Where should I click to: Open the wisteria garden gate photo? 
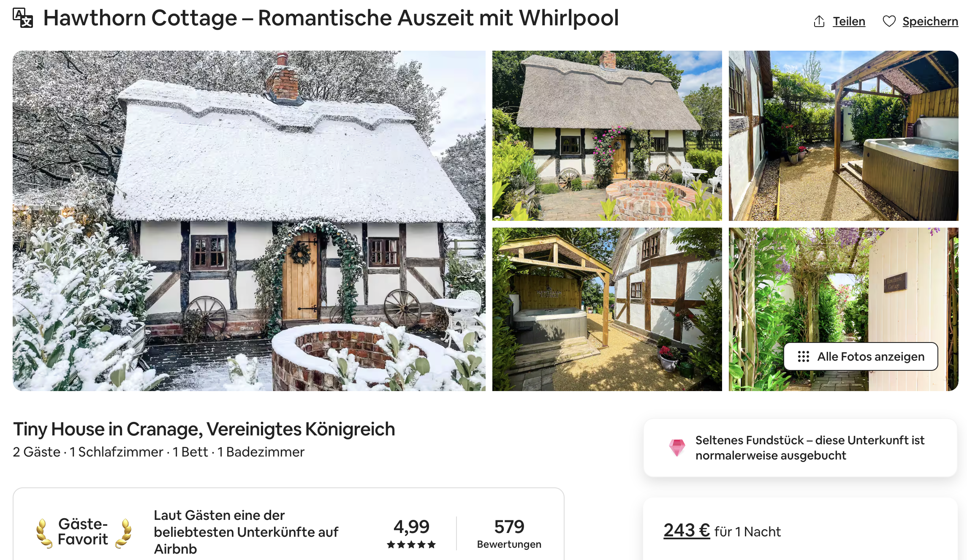click(x=843, y=309)
